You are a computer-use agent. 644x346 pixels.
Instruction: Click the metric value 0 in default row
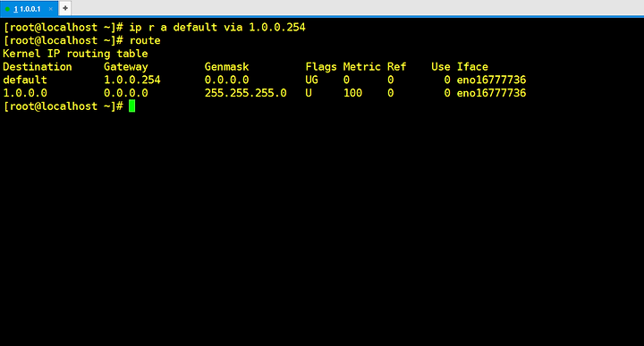(346, 80)
